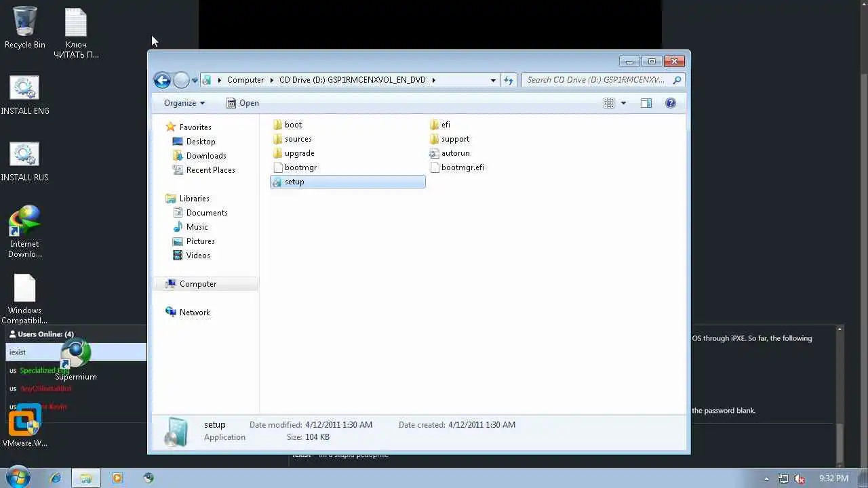This screenshot has height=488, width=868.
Task: Click the search magnifier icon
Action: click(676, 80)
